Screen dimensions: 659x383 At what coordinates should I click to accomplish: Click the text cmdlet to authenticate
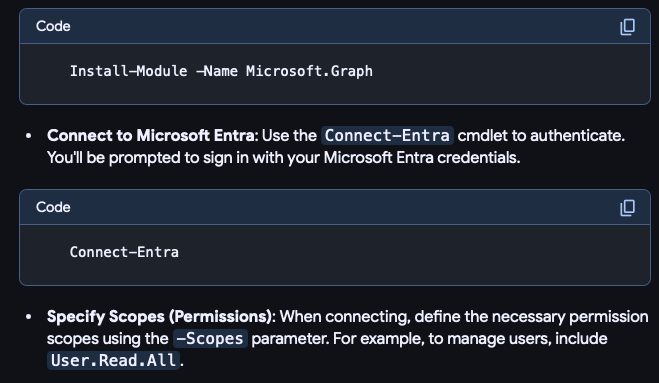coord(541,135)
